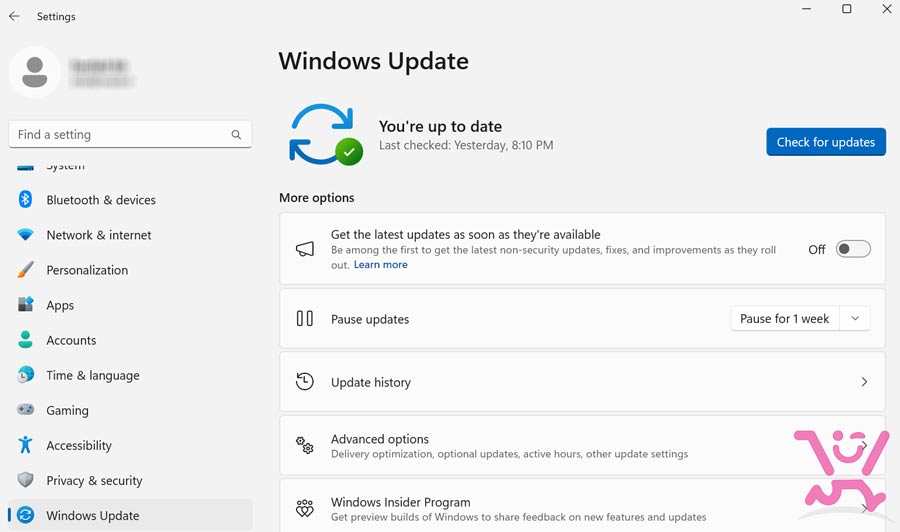This screenshot has height=532, width=900.
Task: Click the Privacy shield icon
Action: [x=25, y=480]
